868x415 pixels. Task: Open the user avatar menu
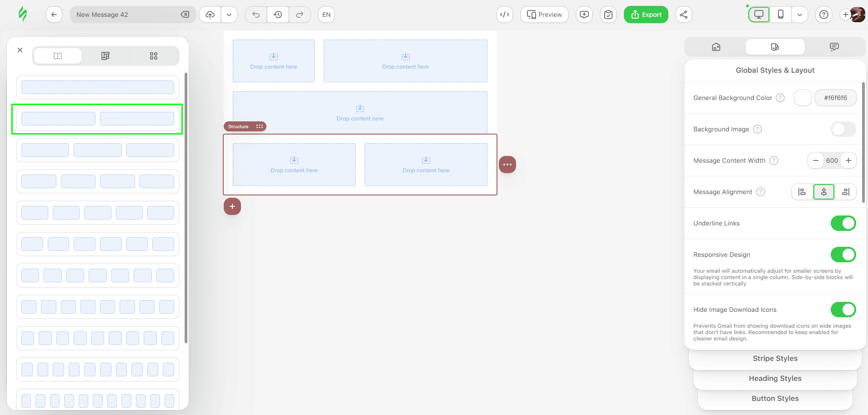coord(858,15)
